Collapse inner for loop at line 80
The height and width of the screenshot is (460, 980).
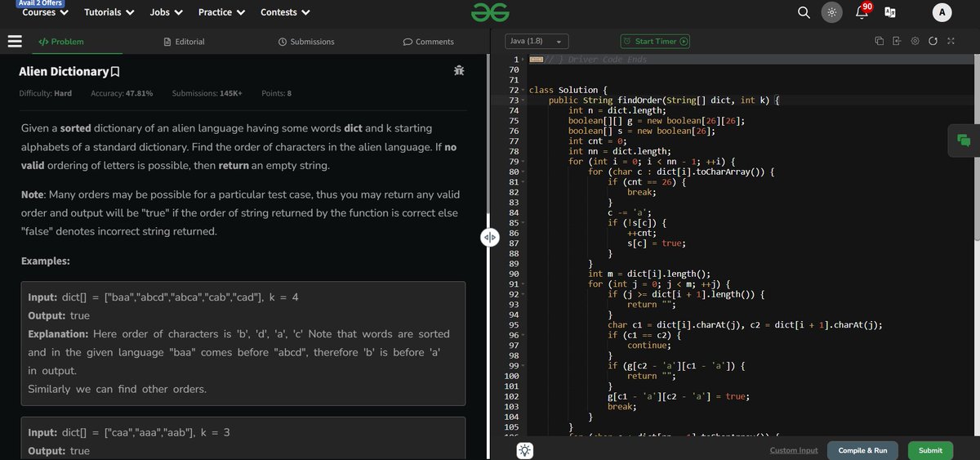[523, 172]
